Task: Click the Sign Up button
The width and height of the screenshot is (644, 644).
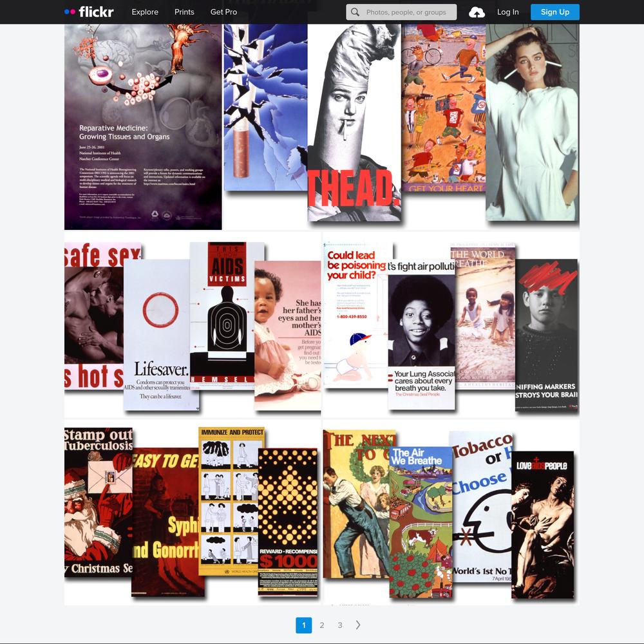Action: 555,12
